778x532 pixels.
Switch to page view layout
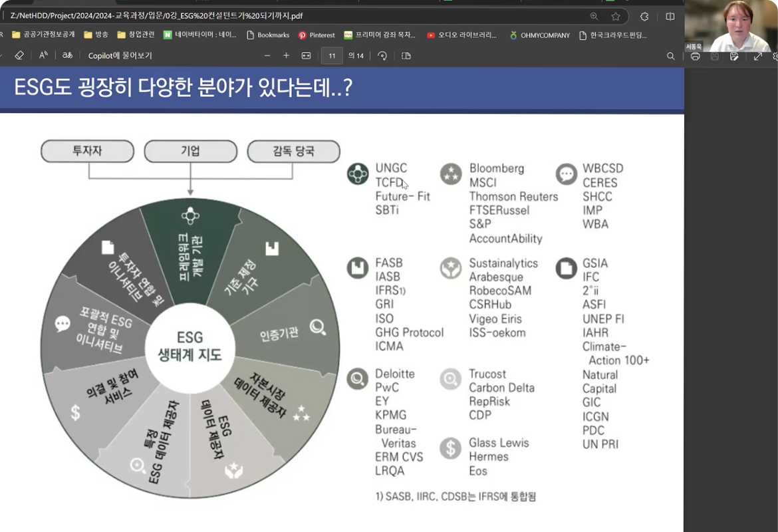[x=406, y=56]
